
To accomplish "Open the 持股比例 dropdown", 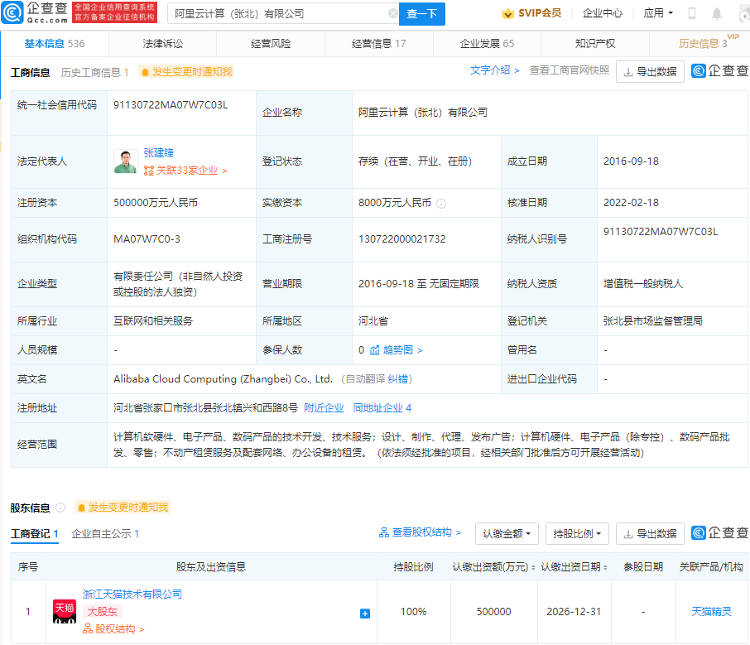I will 577,534.
